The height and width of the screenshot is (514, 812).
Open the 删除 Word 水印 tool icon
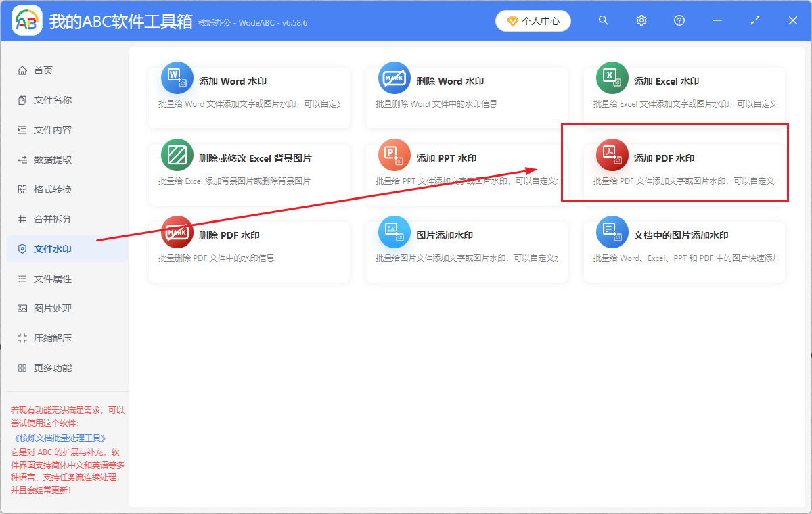click(394, 77)
